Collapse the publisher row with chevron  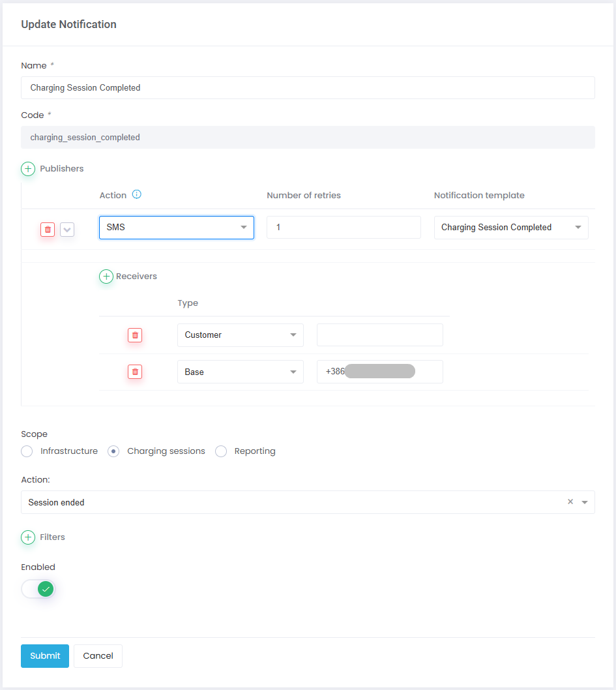67,230
